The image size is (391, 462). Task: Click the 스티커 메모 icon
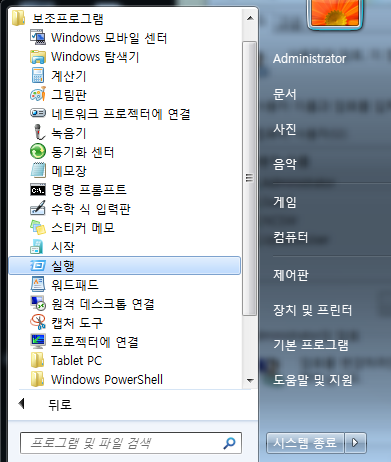pos(38,227)
